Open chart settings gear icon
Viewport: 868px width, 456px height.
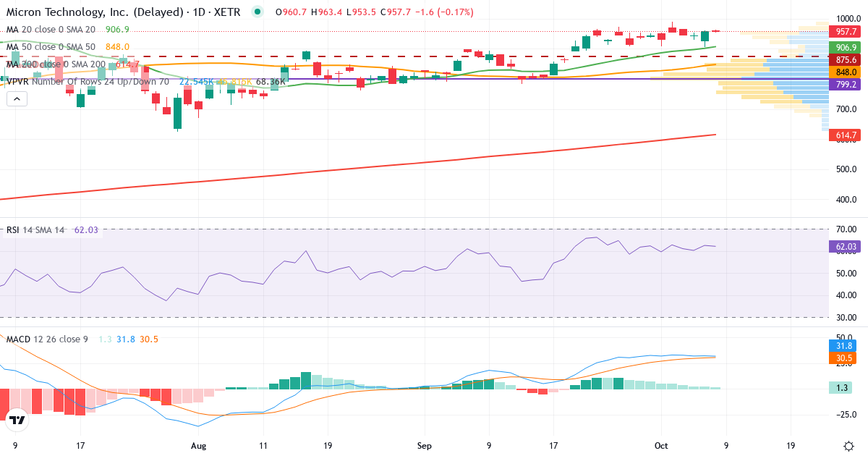click(x=848, y=446)
